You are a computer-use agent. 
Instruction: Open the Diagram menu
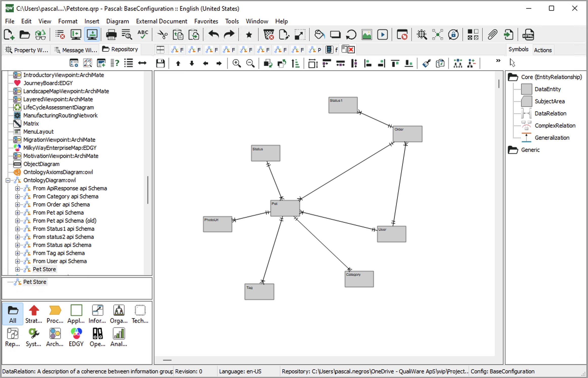[x=117, y=21]
